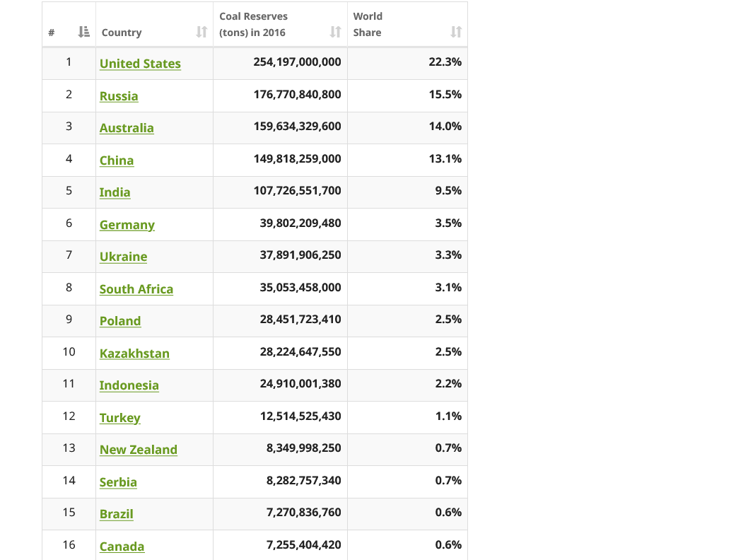
Task: Click the World Share sort arrows
Action: pos(456,32)
